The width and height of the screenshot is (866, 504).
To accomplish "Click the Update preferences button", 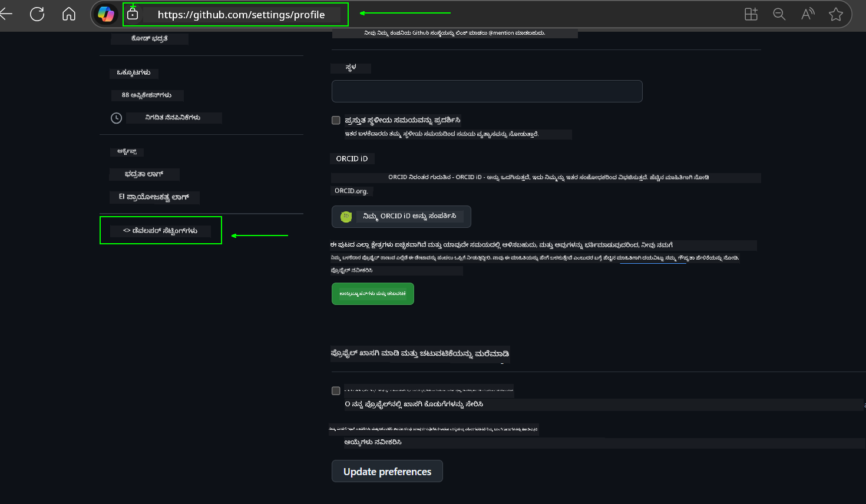I will point(386,471).
